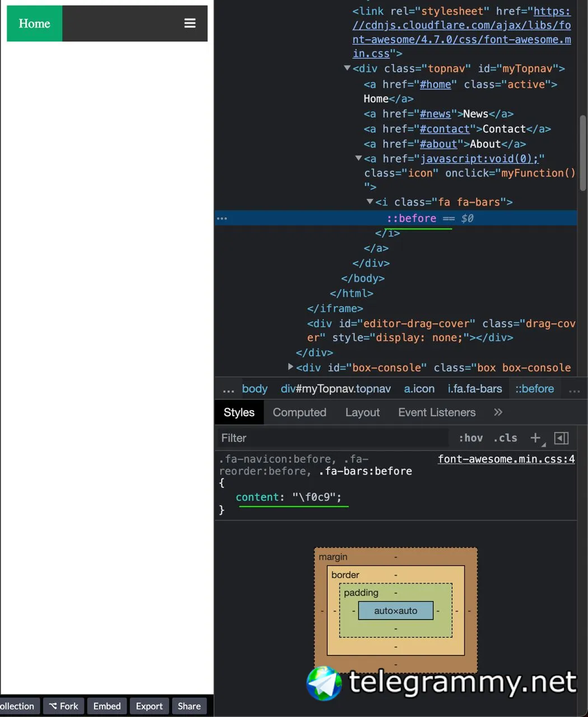The image size is (588, 717).
Task: Follow the #news href link
Action: (x=435, y=114)
